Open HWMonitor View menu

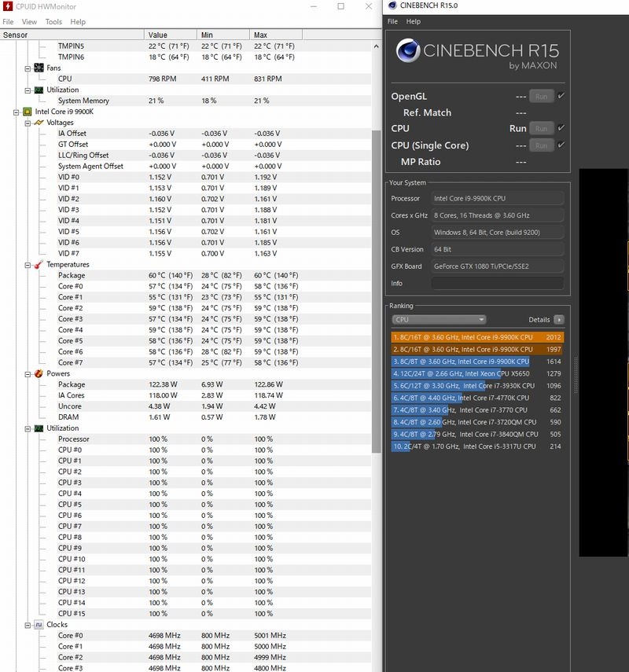[29, 21]
